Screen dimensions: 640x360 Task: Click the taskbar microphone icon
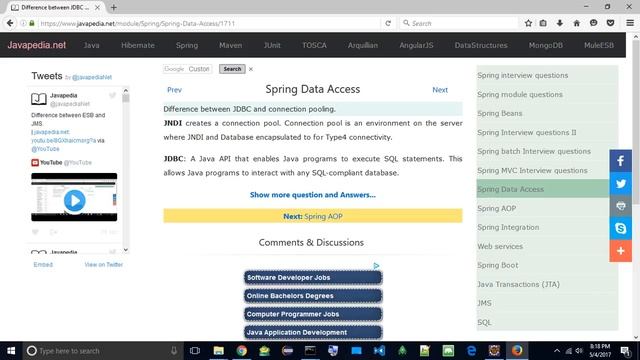tap(174, 351)
